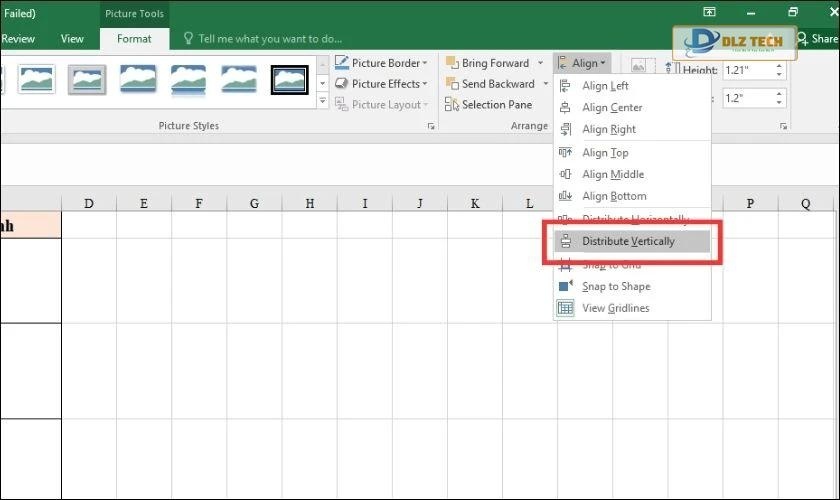Image resolution: width=840 pixels, height=500 pixels.
Task: Click the Align Bottom icon
Action: tap(566, 197)
